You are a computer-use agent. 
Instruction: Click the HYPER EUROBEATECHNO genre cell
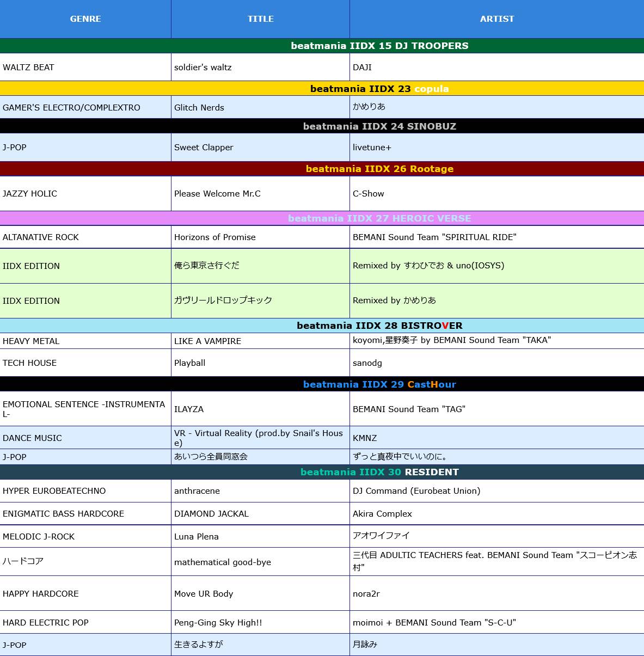(85, 491)
